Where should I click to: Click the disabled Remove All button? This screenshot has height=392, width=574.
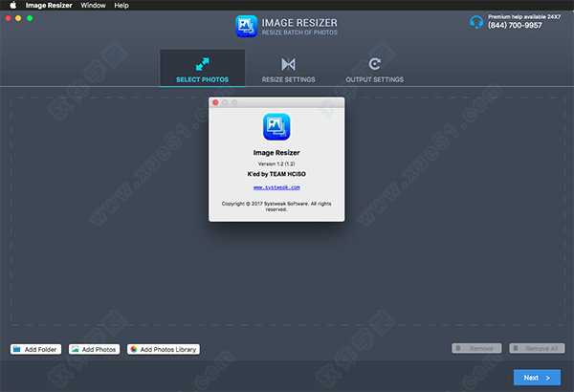(537, 348)
